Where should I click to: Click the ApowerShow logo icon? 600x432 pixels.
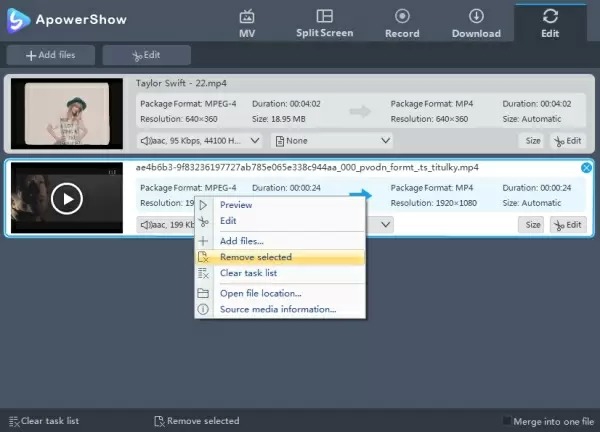point(18,20)
